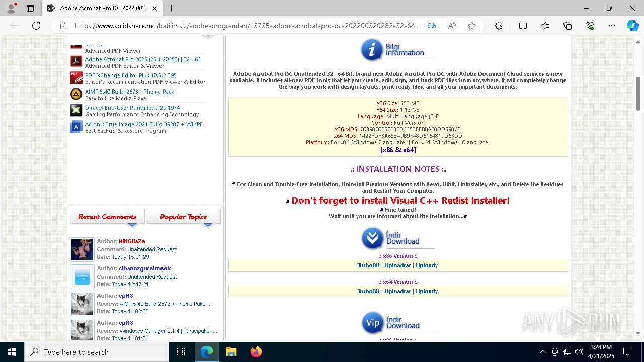Open Adobe Acrobat Pro 2025 link

click(143, 59)
